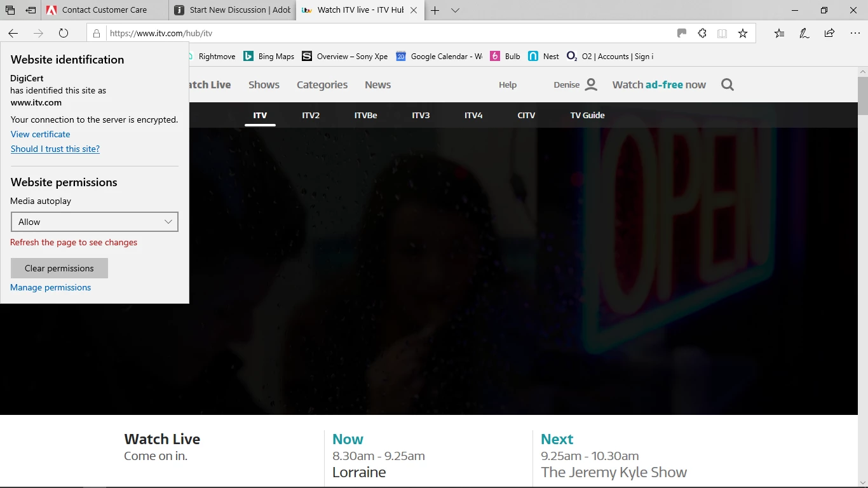
Task: Switch to Start New Discussion tab
Action: (233, 10)
